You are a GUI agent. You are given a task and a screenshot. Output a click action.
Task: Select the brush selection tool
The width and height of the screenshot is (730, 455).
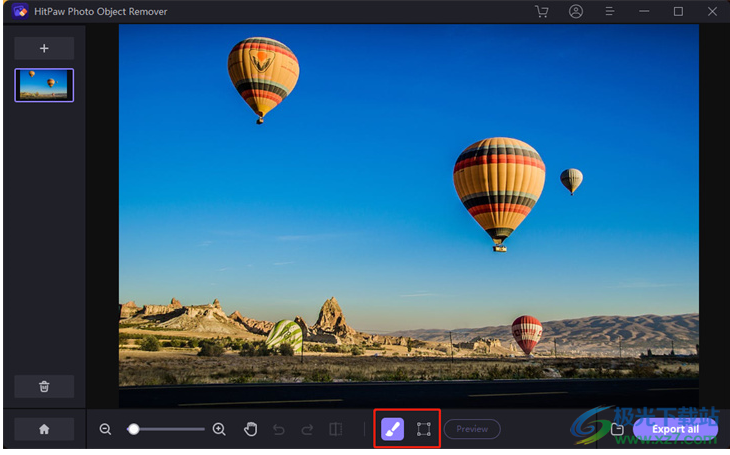tap(392, 429)
